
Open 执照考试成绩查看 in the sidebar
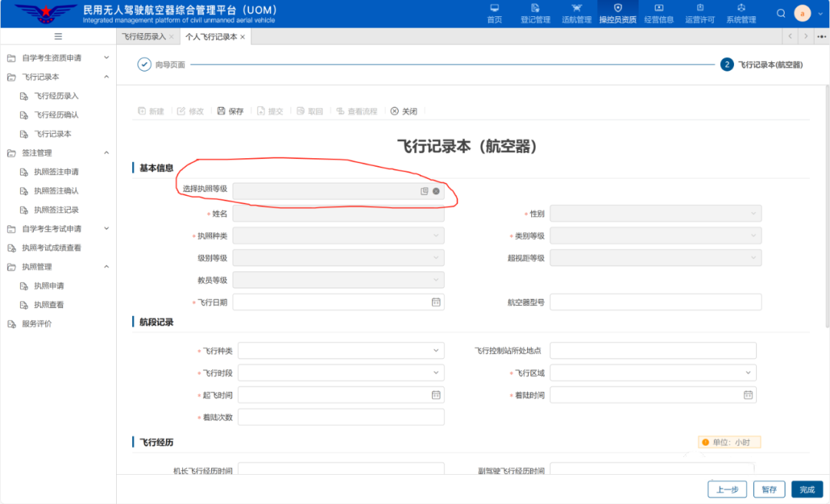(51, 247)
